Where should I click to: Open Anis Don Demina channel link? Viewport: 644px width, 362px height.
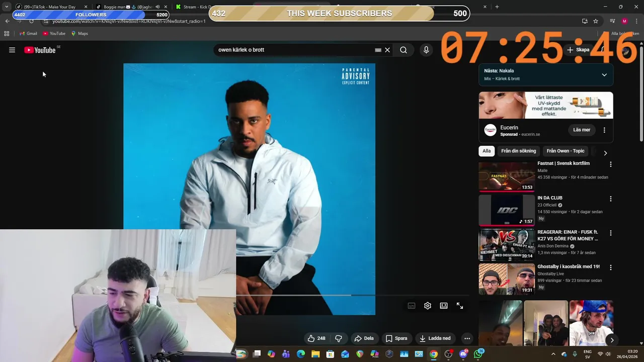553,246
